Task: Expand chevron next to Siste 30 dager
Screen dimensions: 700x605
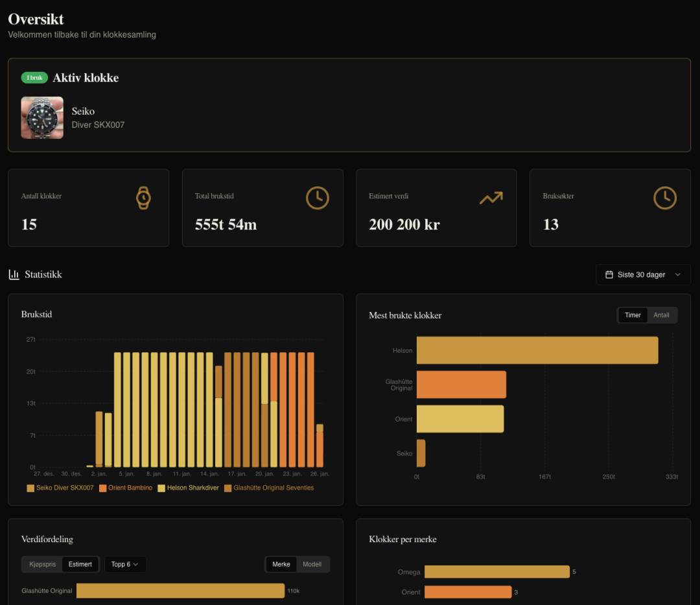Action: click(678, 274)
